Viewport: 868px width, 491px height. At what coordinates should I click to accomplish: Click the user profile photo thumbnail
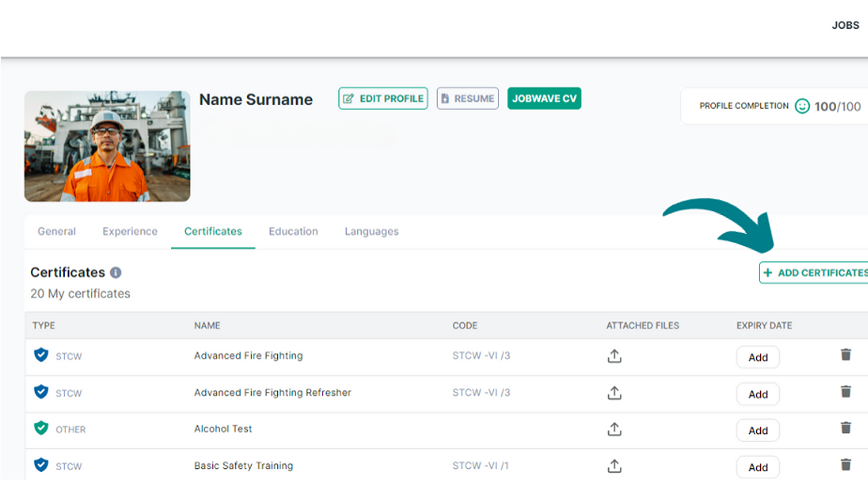(x=107, y=146)
